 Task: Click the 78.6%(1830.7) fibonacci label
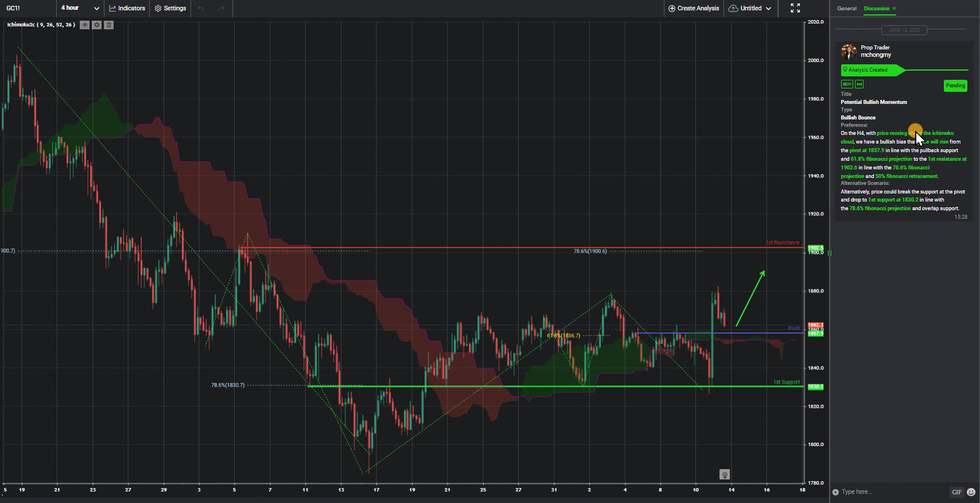[x=228, y=385]
